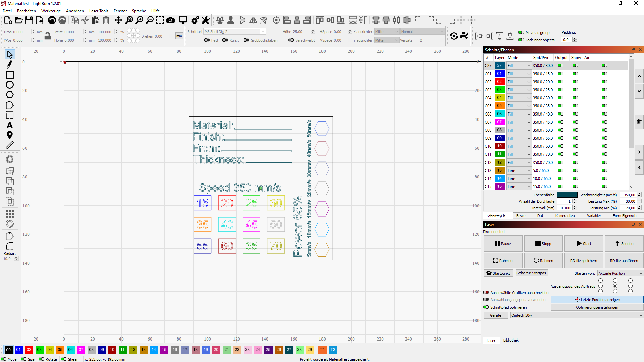Delete the selected layer with the trash icon
Screen dimensions: 644x362
pyautogui.click(x=639, y=122)
